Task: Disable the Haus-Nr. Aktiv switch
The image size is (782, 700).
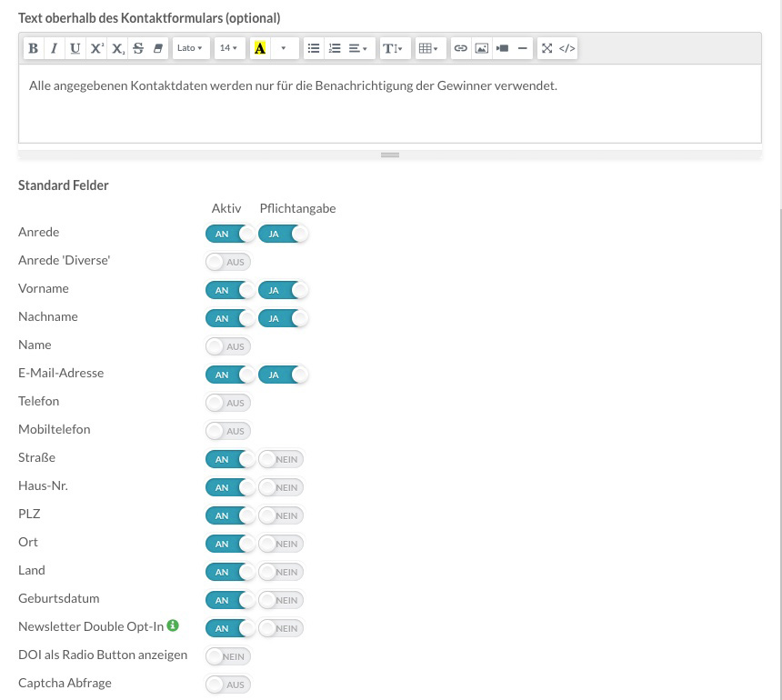Action: coord(230,487)
